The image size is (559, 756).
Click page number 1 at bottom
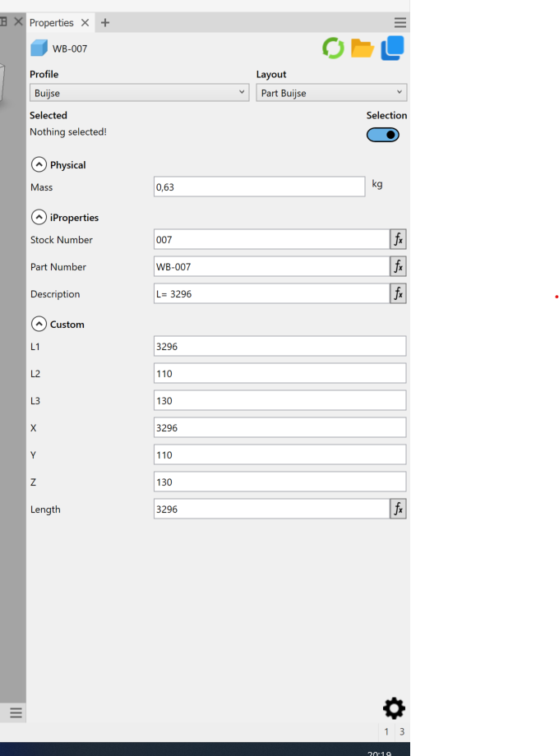pos(386,731)
